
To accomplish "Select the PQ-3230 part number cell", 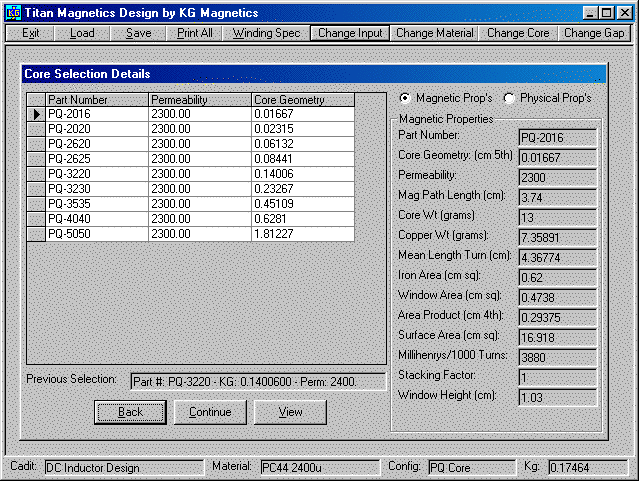I will click(x=97, y=189).
